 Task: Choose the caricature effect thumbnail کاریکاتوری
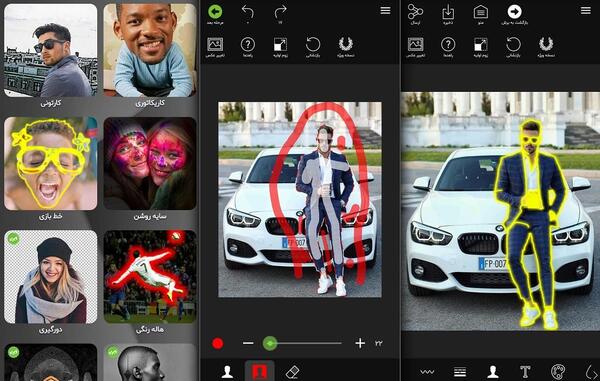pos(150,50)
